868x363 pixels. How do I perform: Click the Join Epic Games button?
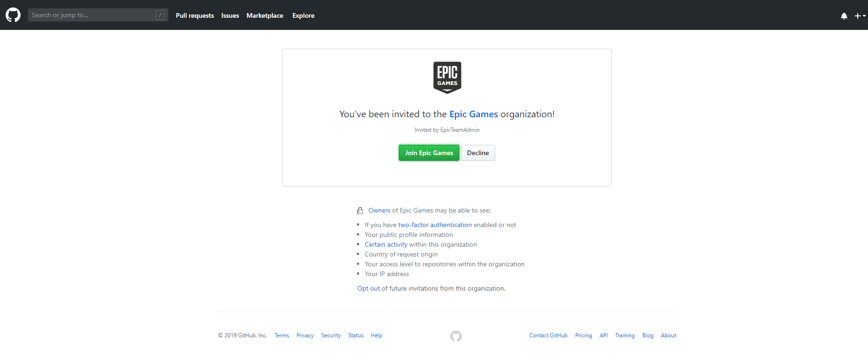429,153
